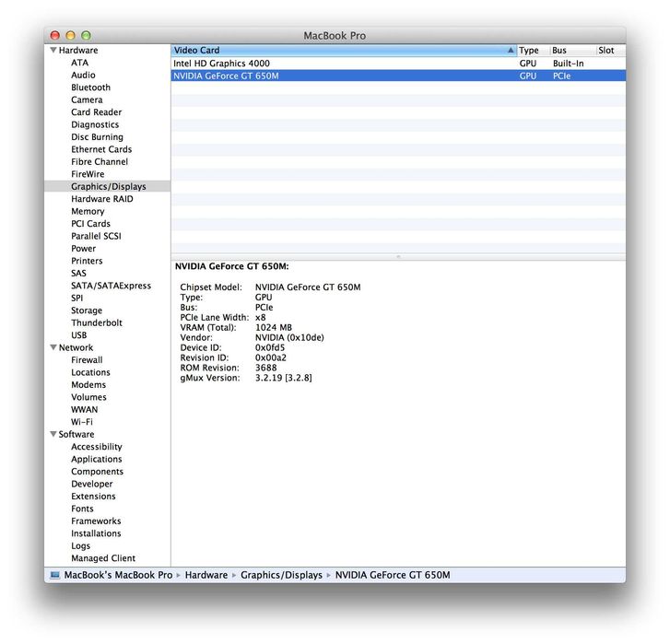This screenshot has width=670, height=644.
Task: Select Extensions under Software
Action: click(93, 496)
